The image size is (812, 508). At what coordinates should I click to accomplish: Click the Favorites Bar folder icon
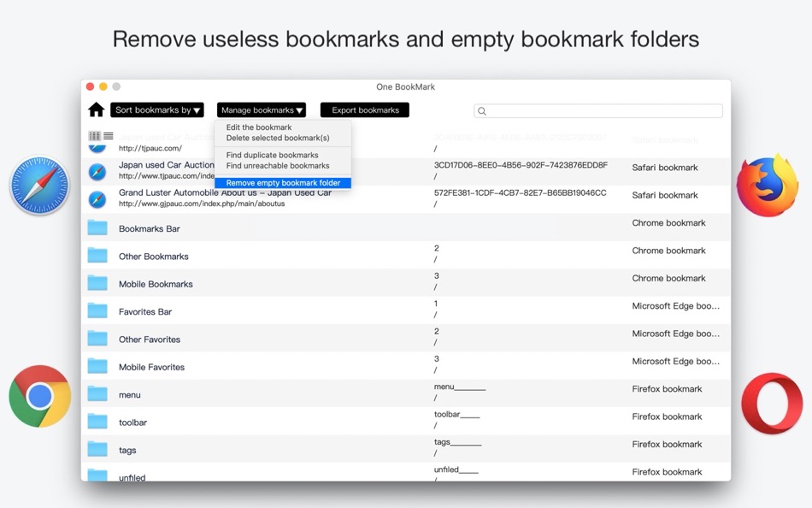pos(97,310)
